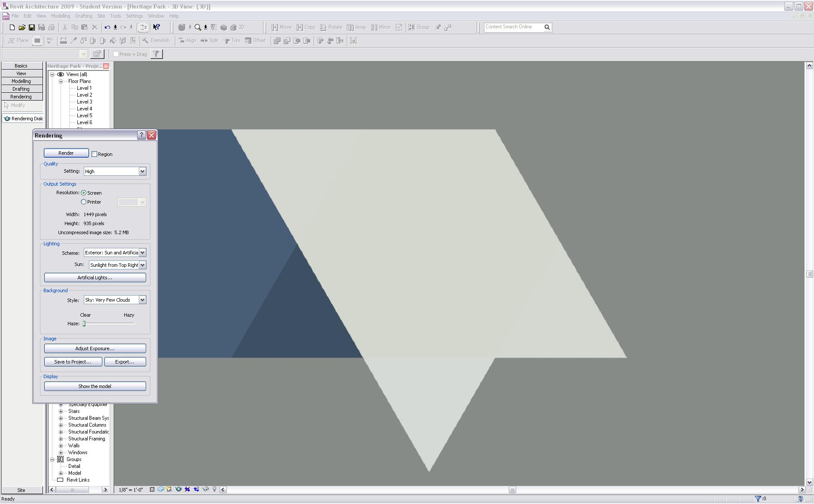Select the Printer resolution radio button
The image size is (814, 504).
84,202
